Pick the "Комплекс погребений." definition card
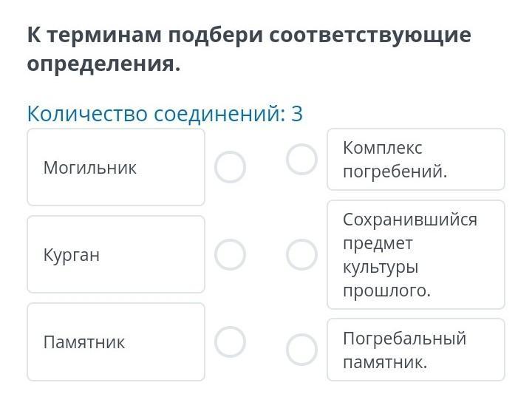The height and width of the screenshot is (411, 532). pyautogui.click(x=415, y=160)
